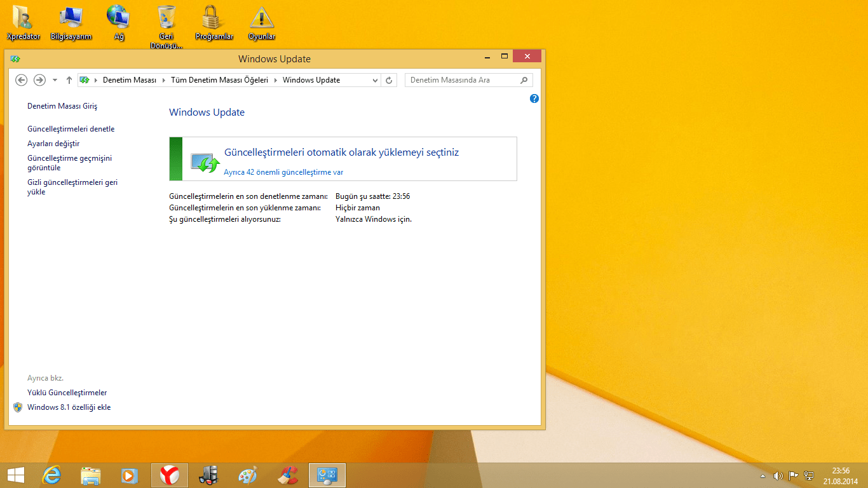Click Güncelleştirmeleri denetle to check updates

click(71, 129)
